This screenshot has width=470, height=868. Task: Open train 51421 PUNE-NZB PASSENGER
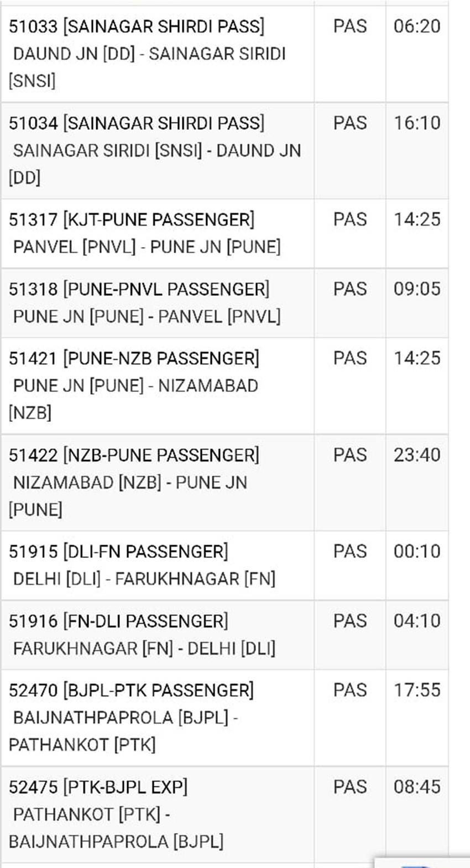[134, 358]
